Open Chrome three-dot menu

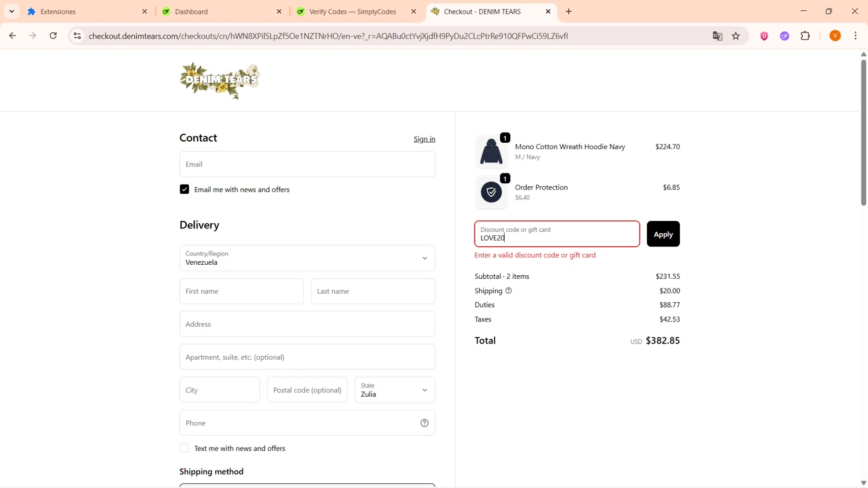[x=856, y=36]
